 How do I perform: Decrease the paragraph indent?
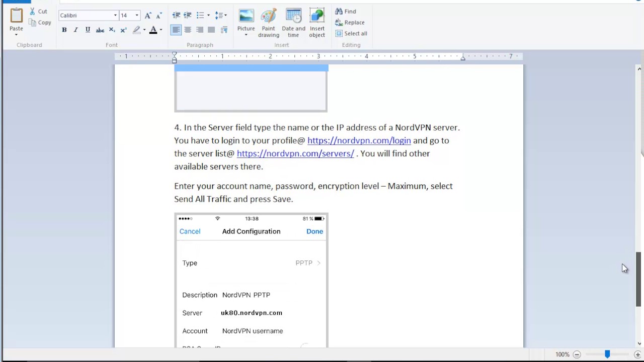[x=176, y=16]
